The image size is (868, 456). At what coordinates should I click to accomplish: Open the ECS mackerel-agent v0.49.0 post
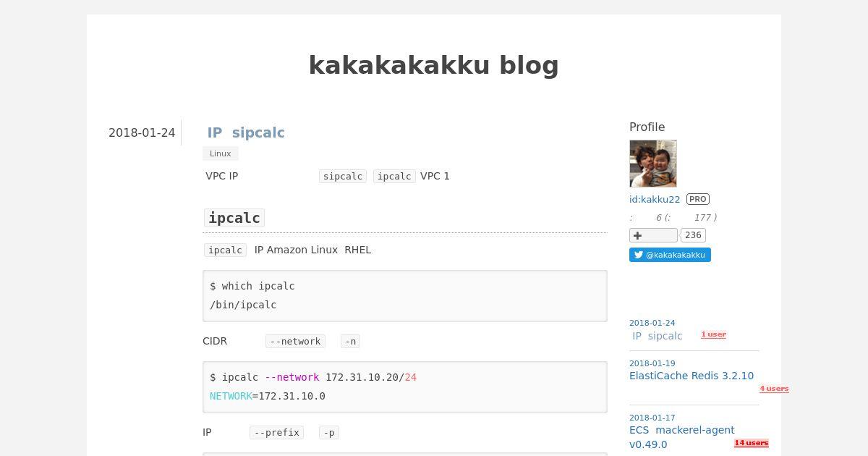coord(682,437)
